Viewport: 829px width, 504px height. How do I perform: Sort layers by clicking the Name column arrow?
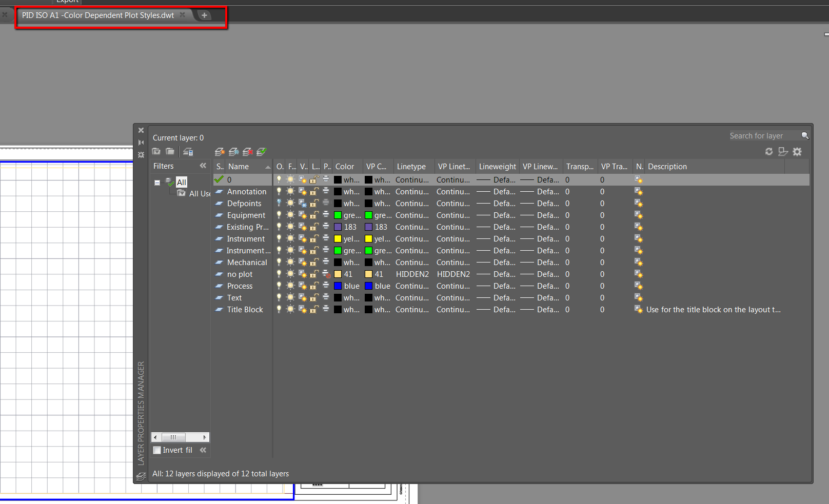[x=268, y=166]
